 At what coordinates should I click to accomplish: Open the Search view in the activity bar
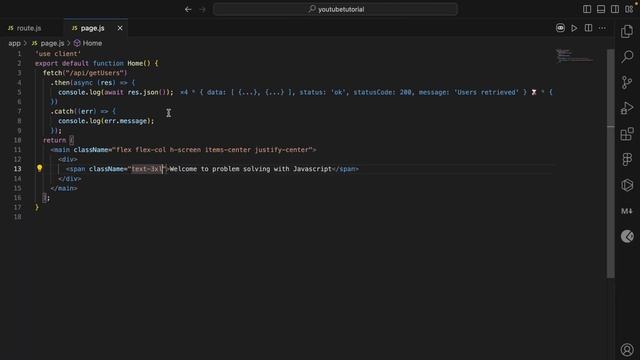pyautogui.click(x=627, y=57)
